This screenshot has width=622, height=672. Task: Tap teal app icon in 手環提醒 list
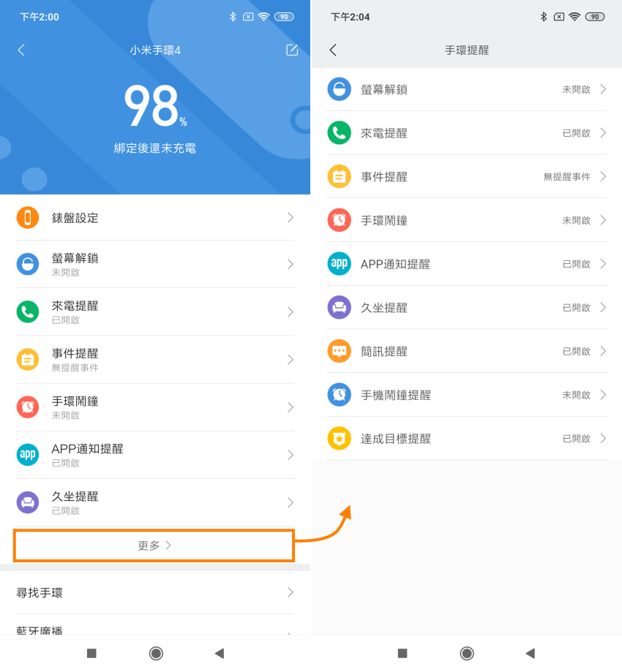tap(340, 263)
